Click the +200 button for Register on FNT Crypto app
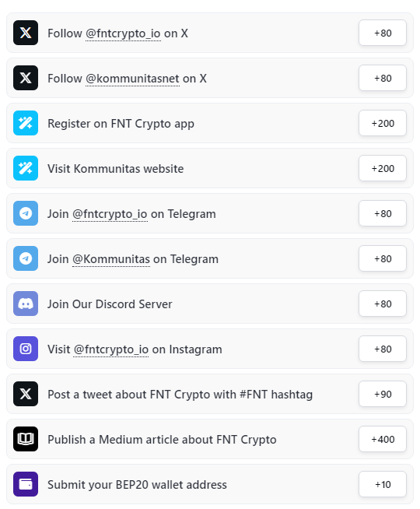Viewport: 420px width, 509px height. (383, 123)
